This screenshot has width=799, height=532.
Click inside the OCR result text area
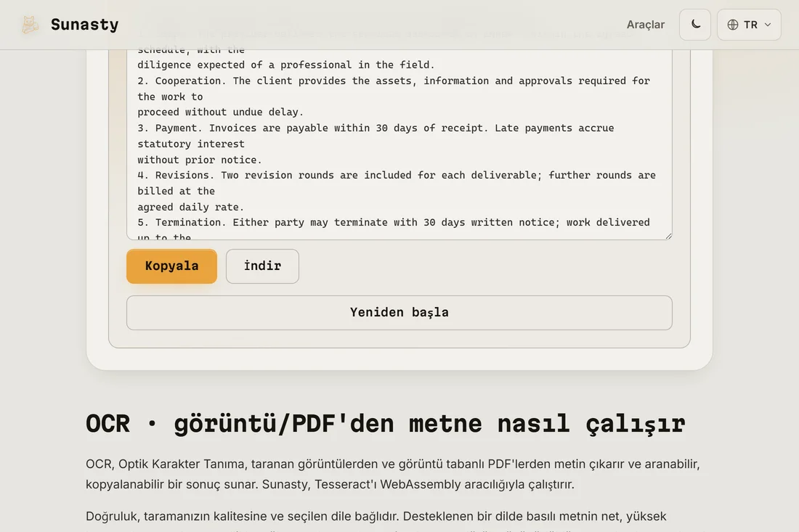tap(399, 144)
